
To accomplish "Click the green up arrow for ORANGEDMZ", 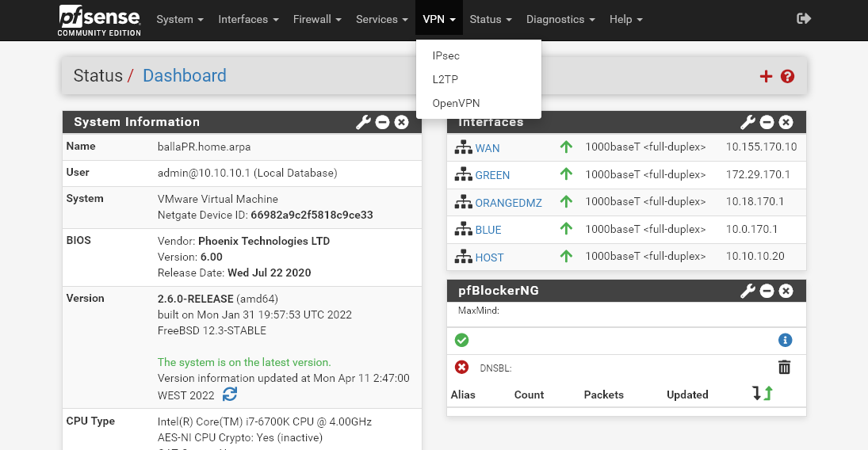I will [x=566, y=201].
